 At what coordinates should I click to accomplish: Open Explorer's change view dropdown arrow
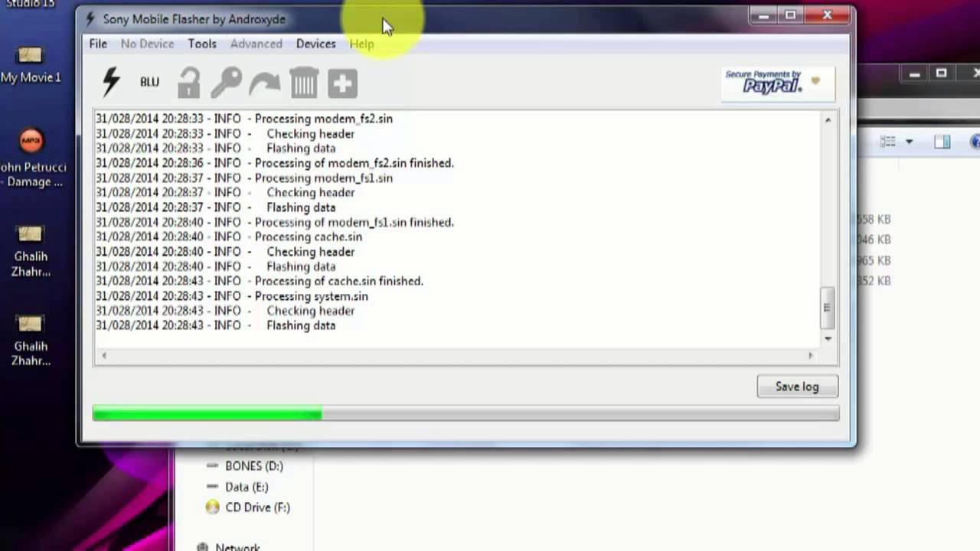(x=909, y=142)
